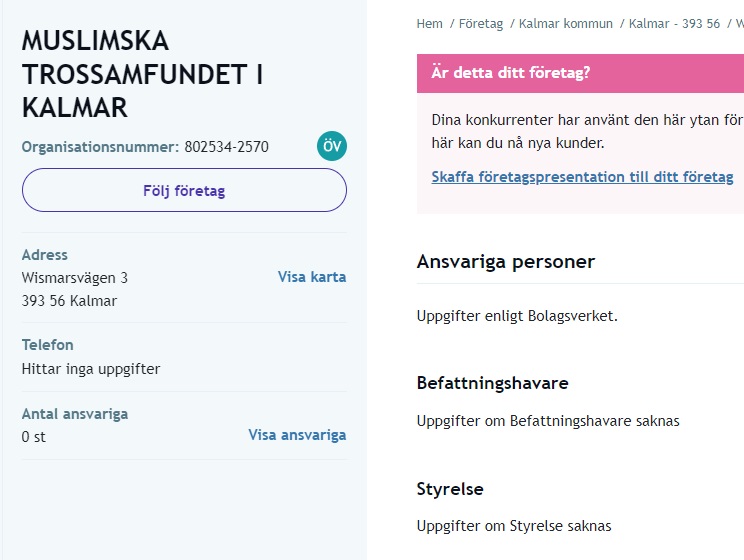Click the Styrelse section heading
The height and width of the screenshot is (560, 744).
tap(450, 489)
